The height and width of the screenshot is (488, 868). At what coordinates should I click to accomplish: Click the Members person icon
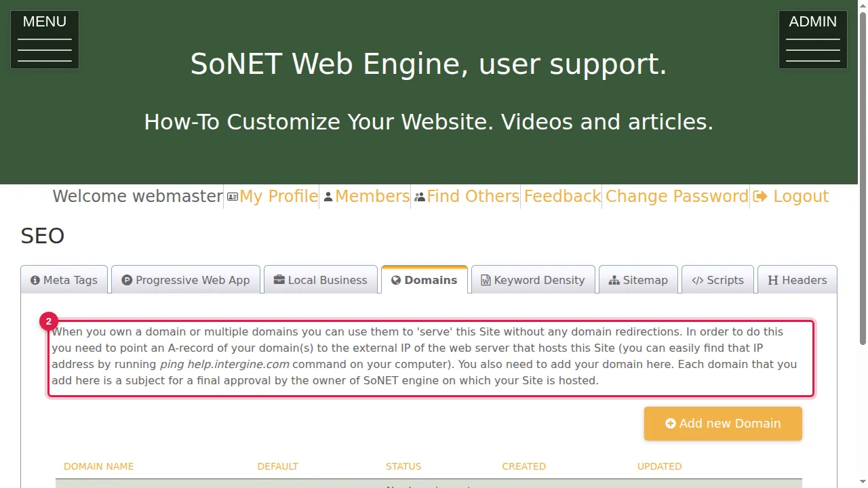click(x=328, y=197)
